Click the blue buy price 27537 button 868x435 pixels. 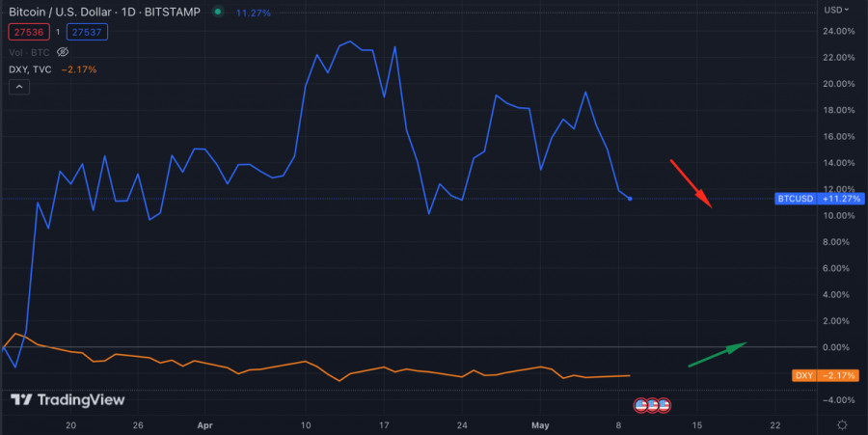click(x=87, y=32)
